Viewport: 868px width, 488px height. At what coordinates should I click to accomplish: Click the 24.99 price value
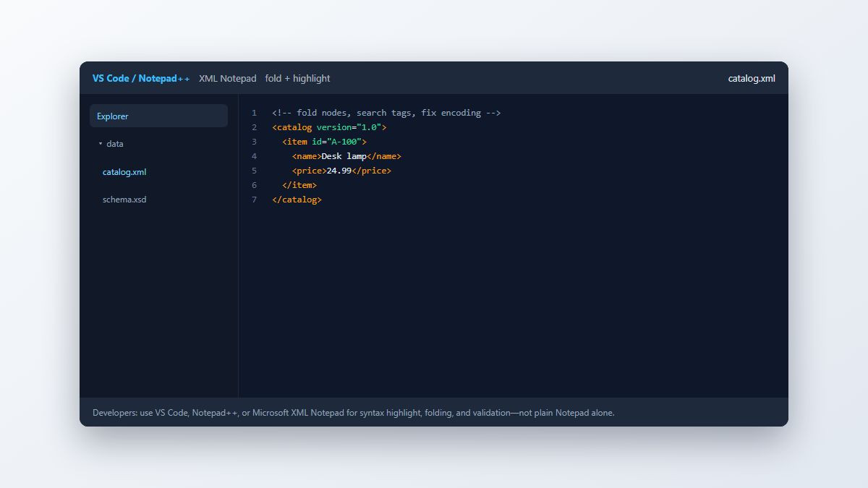339,171
